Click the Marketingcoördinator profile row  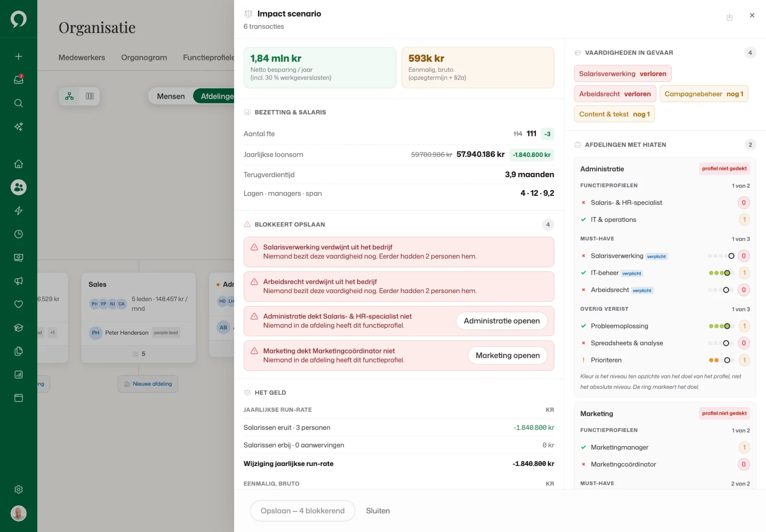[665, 464]
